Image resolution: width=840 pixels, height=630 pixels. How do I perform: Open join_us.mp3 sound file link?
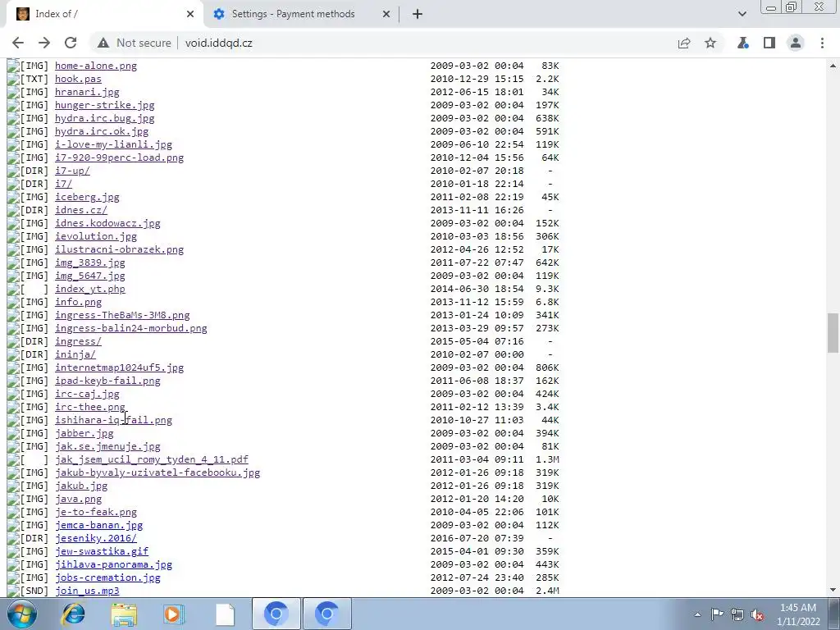tap(87, 591)
